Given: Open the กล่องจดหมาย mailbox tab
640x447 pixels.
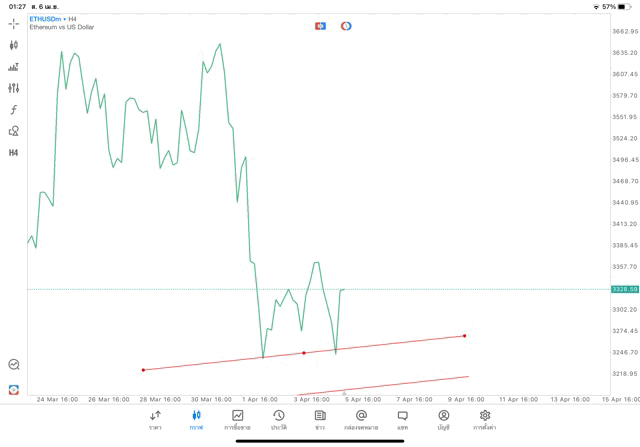Looking at the screenshot, I should [361, 419].
